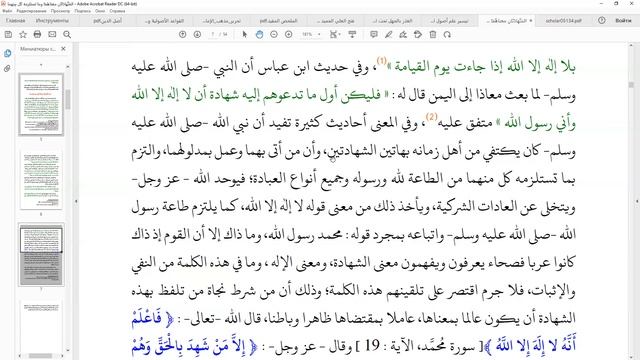Save the file with the floppy disk icon
The image size is (640, 360).
pyautogui.click(x=8, y=35)
